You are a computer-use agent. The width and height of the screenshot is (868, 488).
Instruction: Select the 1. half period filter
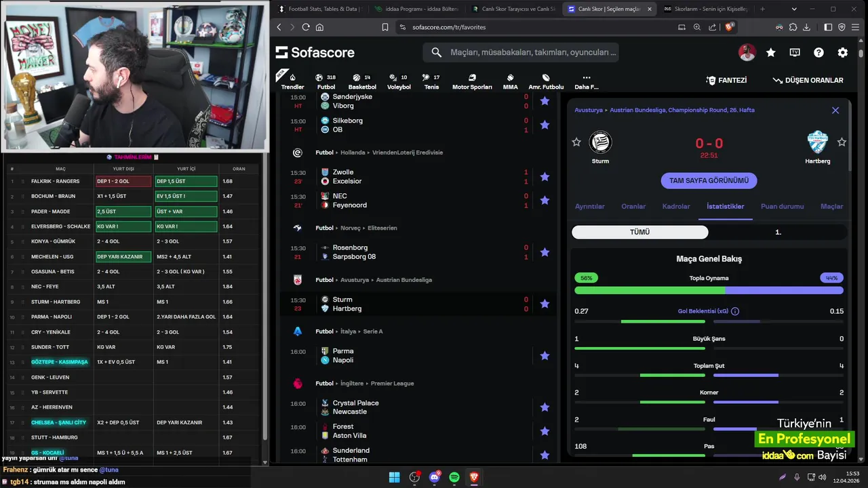click(778, 232)
